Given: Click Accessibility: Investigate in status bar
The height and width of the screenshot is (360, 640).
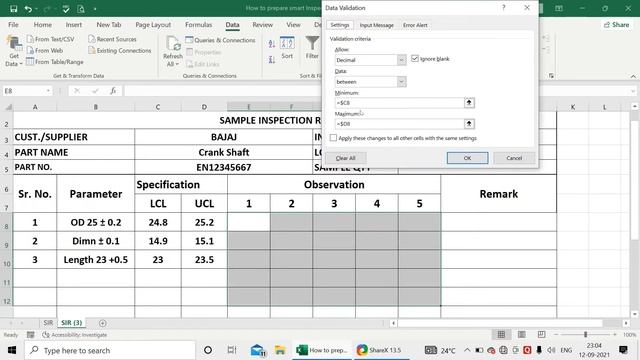Looking at the screenshot, I should [x=75, y=335].
